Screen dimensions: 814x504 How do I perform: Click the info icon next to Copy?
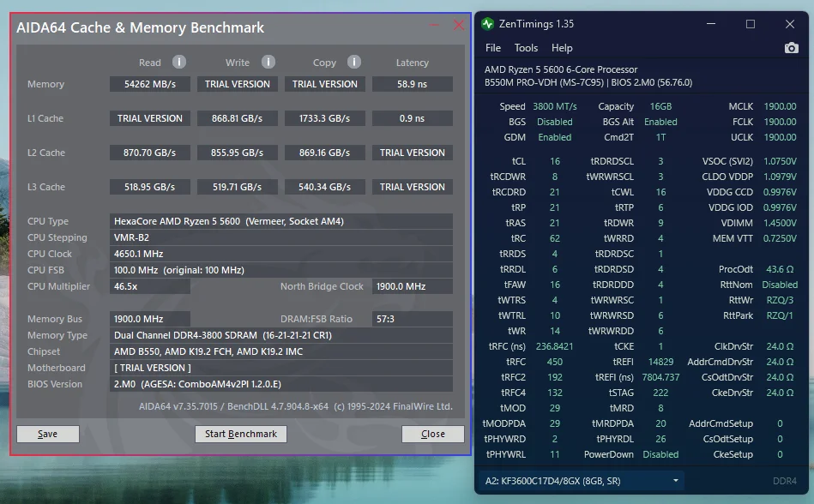click(353, 62)
